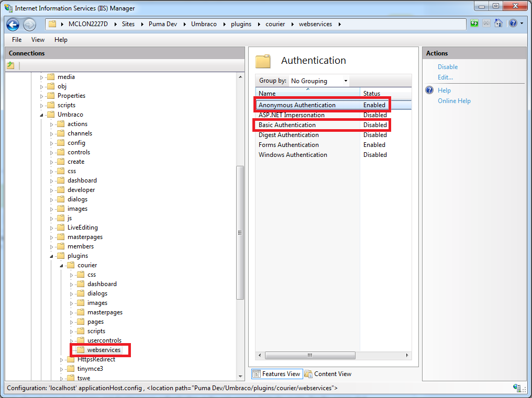
Task: Select Basic Authentication row
Action: [334, 125]
